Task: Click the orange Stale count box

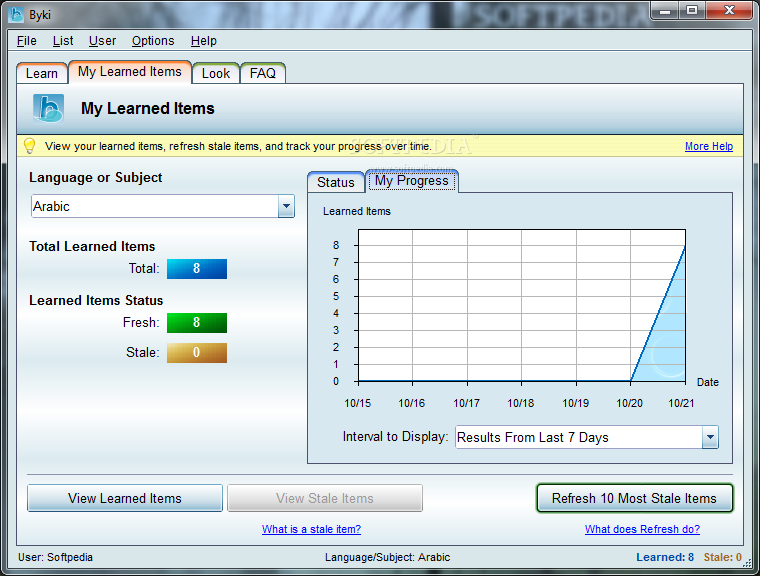Action: coord(197,352)
